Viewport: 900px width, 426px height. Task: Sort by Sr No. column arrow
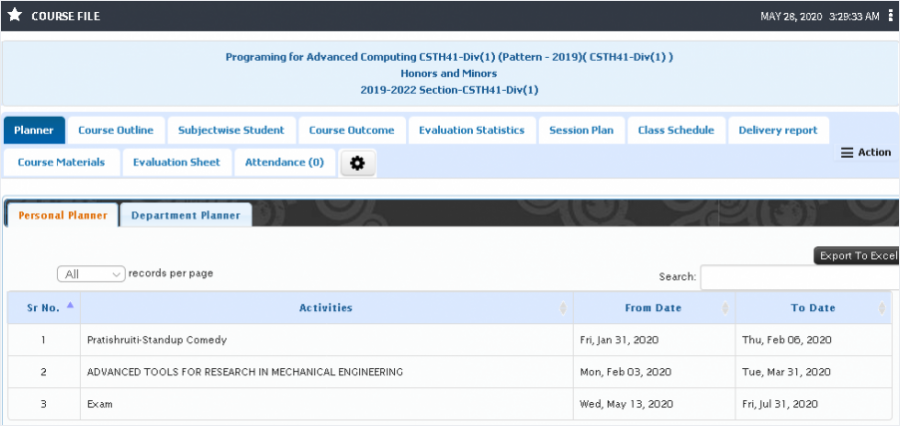[x=70, y=306]
